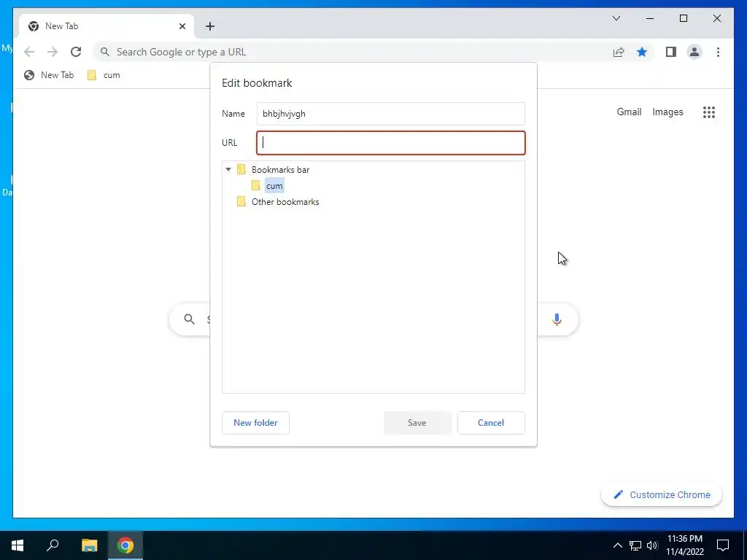This screenshot has width=747, height=560.
Task: Open File Explorer from taskbar
Action: coord(89,545)
